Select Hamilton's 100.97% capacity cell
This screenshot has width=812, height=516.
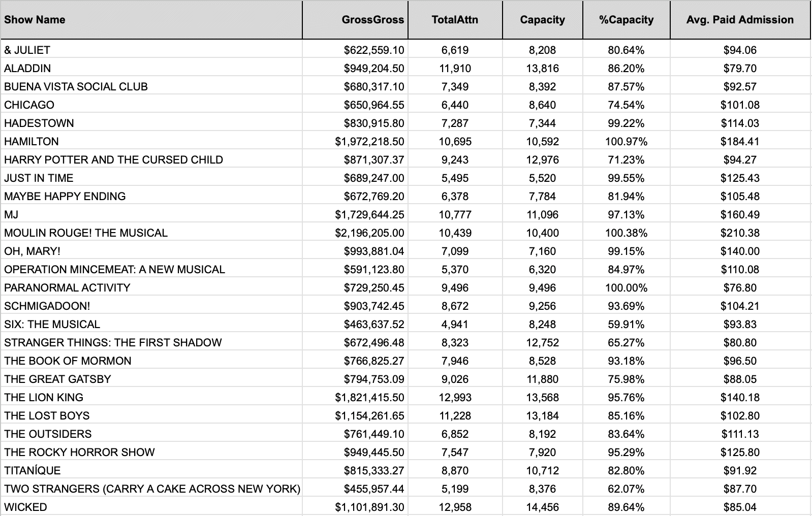[x=627, y=142]
